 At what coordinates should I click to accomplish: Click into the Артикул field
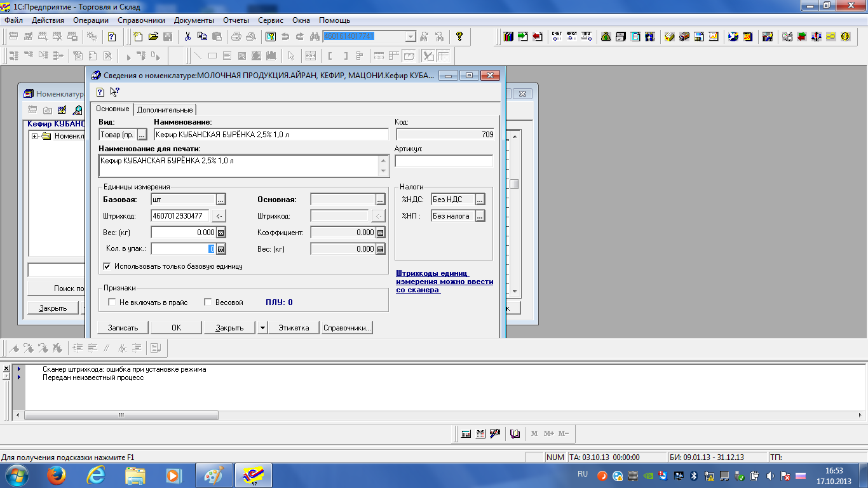(444, 161)
